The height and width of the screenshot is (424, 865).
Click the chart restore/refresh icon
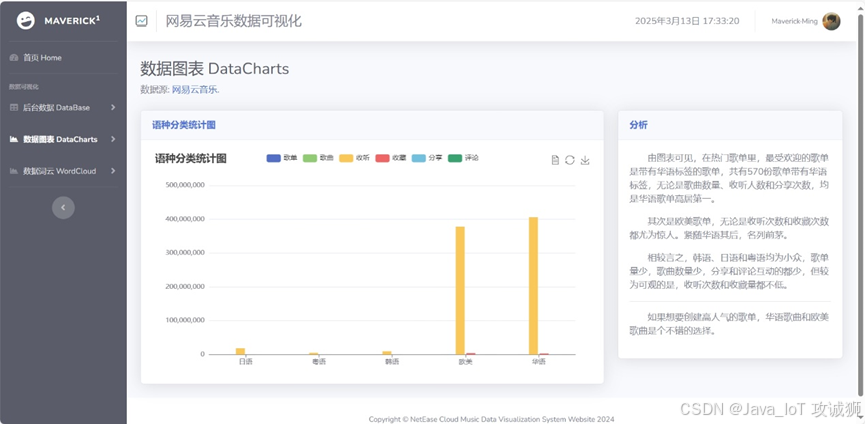tap(570, 160)
